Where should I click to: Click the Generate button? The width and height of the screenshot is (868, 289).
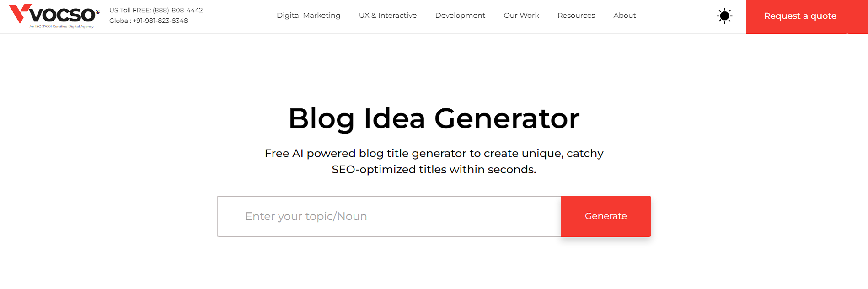605,216
